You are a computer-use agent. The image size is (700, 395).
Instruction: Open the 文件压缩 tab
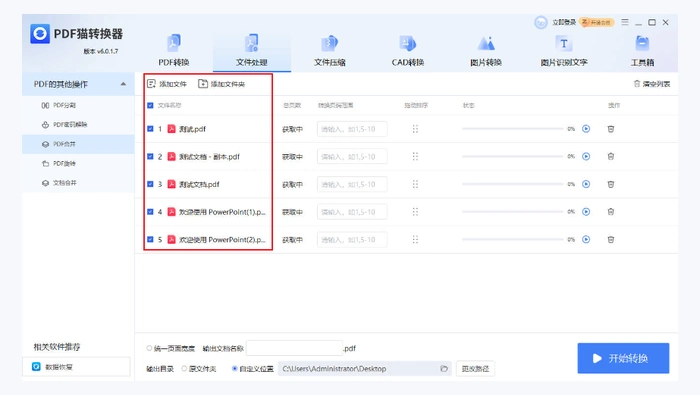[x=329, y=50]
